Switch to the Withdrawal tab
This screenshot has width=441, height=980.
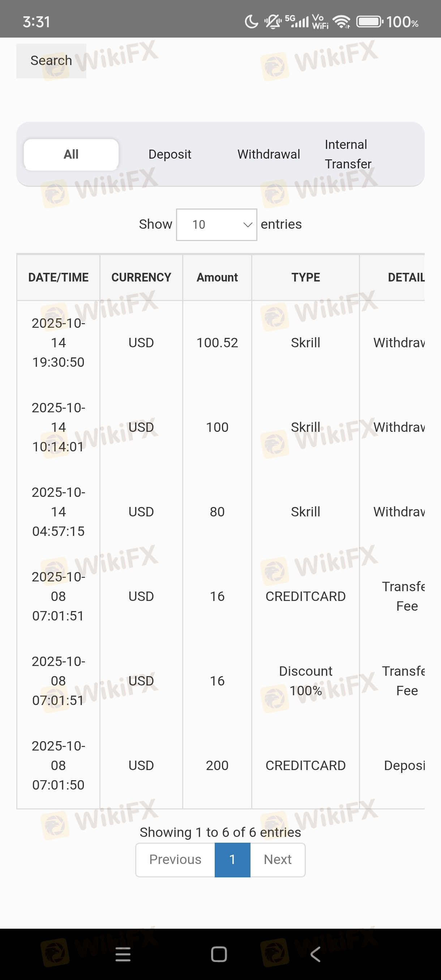(x=269, y=154)
